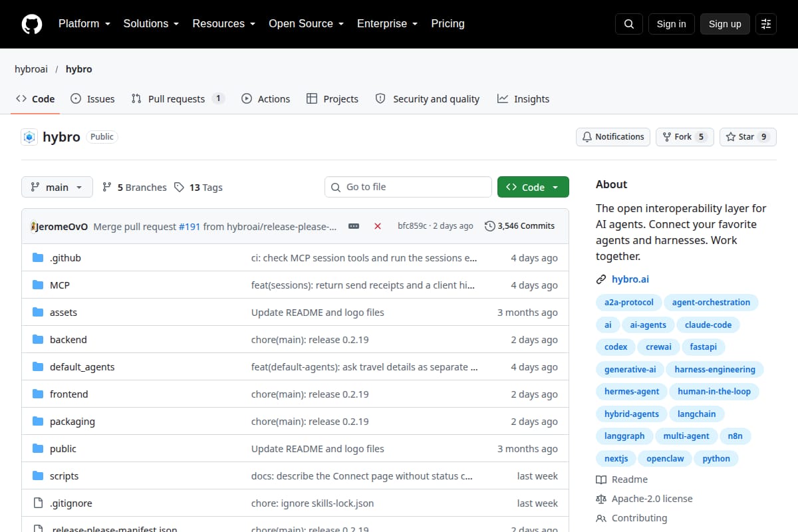Open the search magnifier icon
This screenshot has width=798, height=532.
629,24
